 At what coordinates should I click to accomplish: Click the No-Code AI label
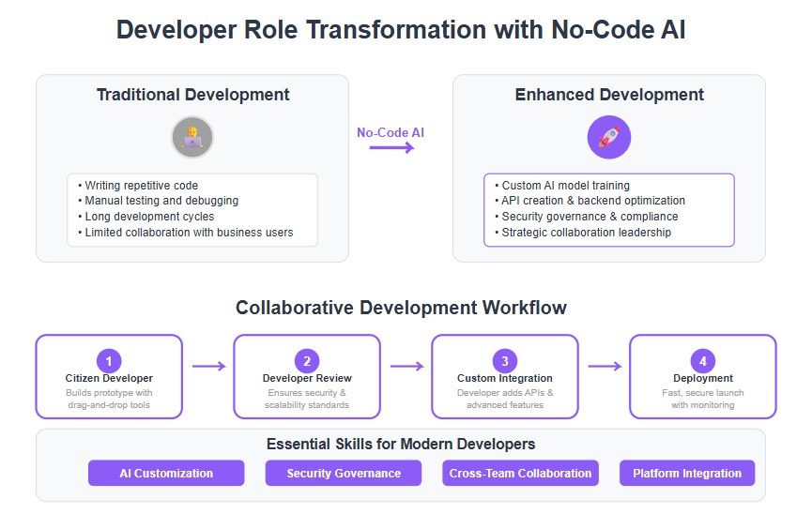tap(391, 132)
